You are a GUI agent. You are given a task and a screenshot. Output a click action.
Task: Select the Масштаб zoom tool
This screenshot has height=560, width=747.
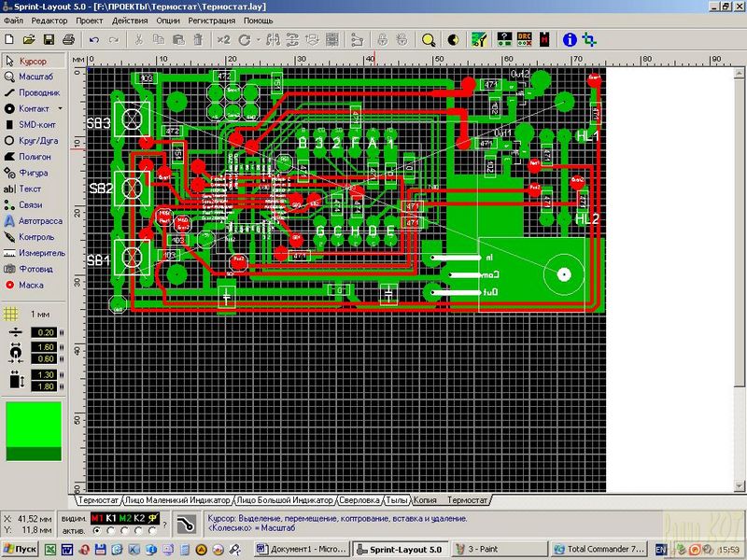34,77
